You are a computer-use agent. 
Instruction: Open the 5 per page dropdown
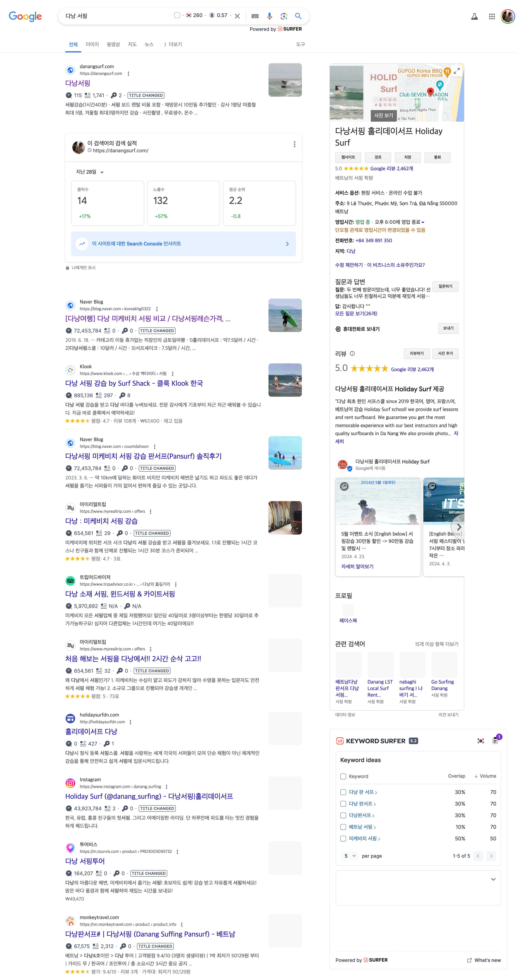pyautogui.click(x=350, y=856)
